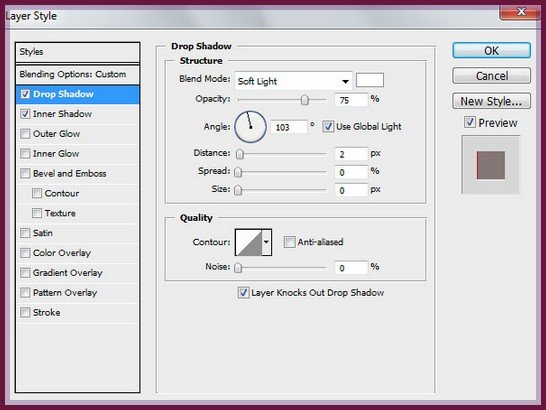
Task: Select the Styles panel header
Action: [x=78, y=52]
